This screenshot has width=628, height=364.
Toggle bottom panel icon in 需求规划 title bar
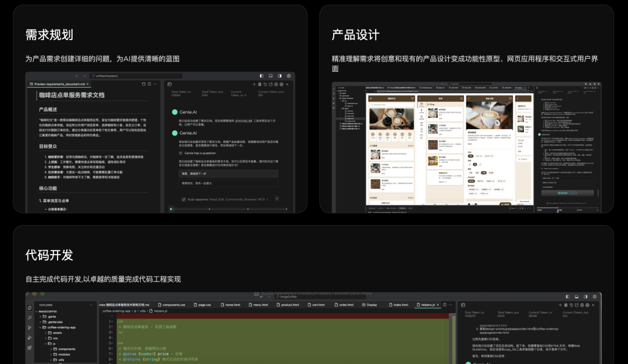pos(271,76)
